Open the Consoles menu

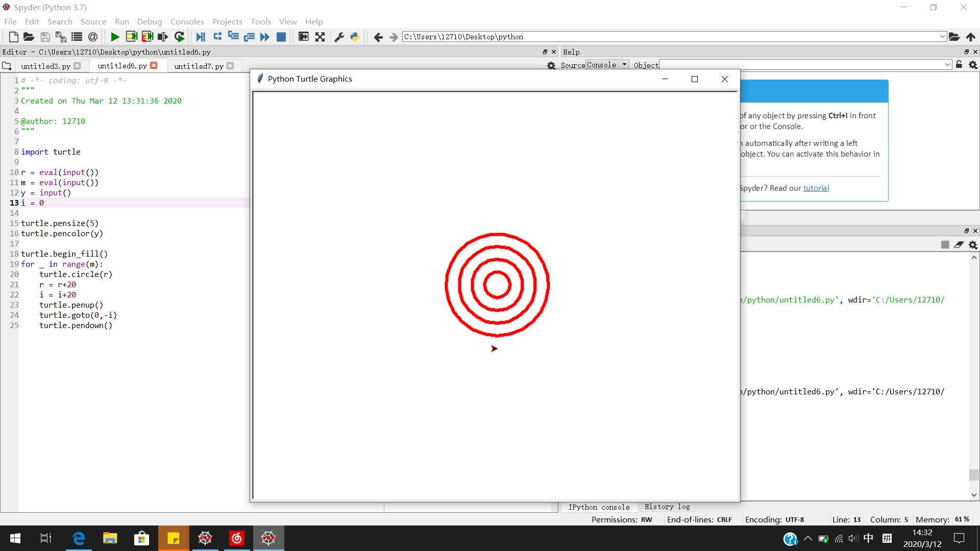[x=187, y=21]
